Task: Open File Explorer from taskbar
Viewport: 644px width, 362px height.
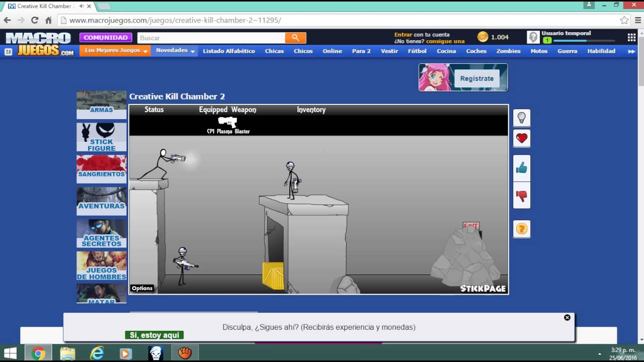Action: pos(67,353)
